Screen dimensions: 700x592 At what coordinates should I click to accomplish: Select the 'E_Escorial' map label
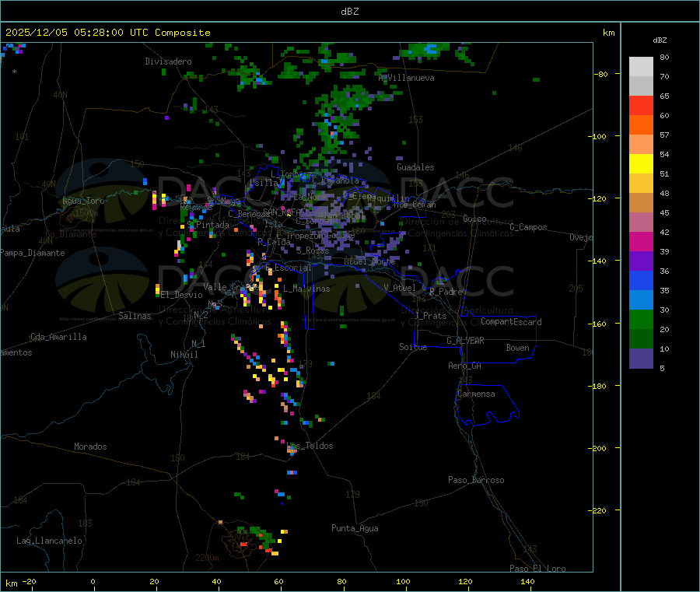[x=289, y=268]
